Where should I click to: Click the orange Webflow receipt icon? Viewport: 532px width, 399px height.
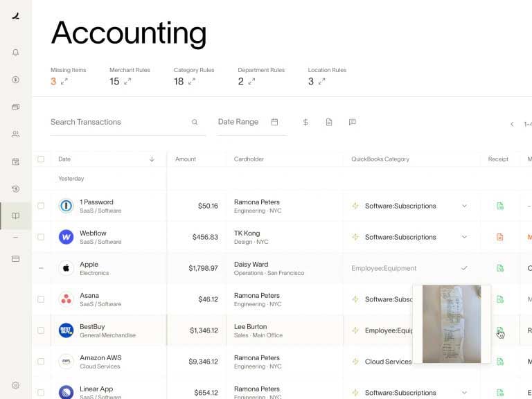[500, 237]
